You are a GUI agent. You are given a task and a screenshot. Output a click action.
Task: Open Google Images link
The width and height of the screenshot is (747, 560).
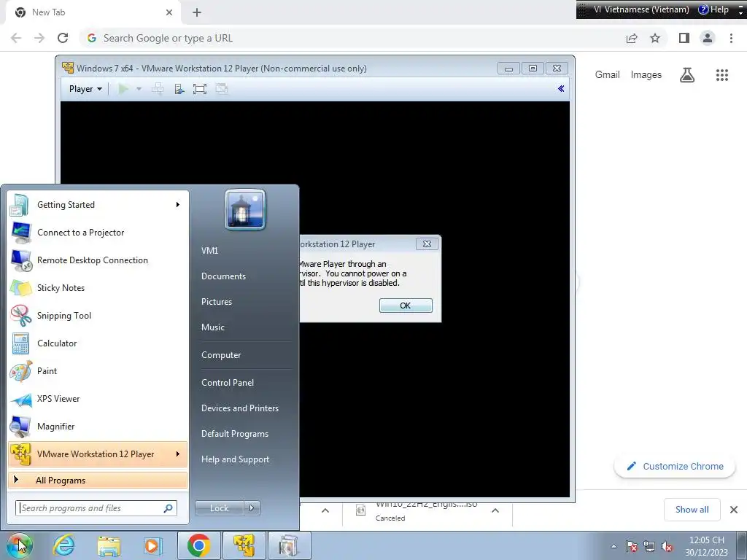646,75
